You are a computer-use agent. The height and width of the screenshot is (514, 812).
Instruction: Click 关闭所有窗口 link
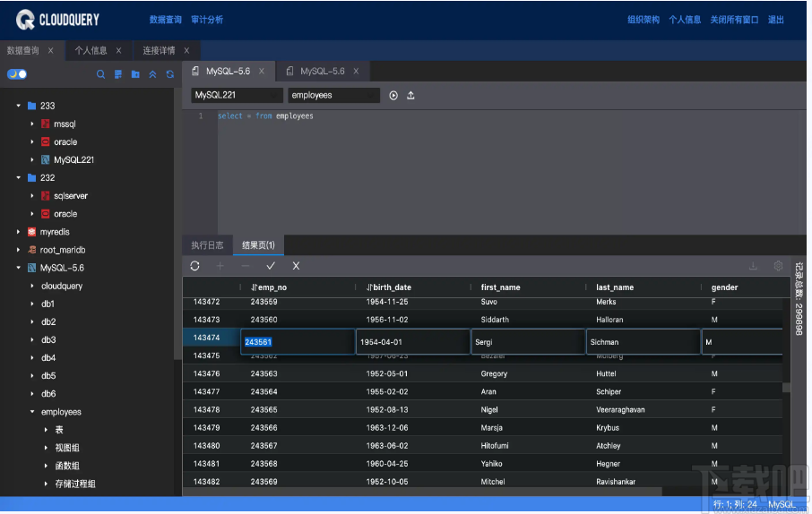(734, 20)
